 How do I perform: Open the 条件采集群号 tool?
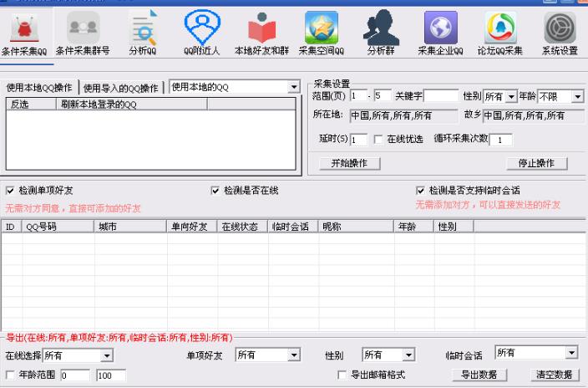[83, 34]
